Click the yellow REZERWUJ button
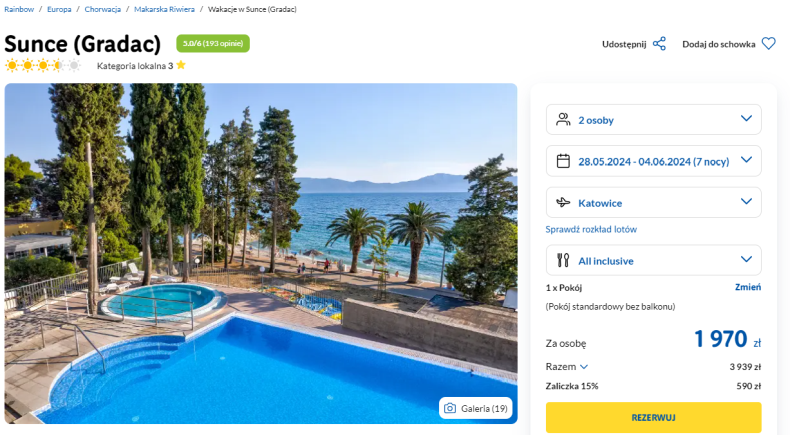Viewport: 790px width, 435px height. pos(653,417)
